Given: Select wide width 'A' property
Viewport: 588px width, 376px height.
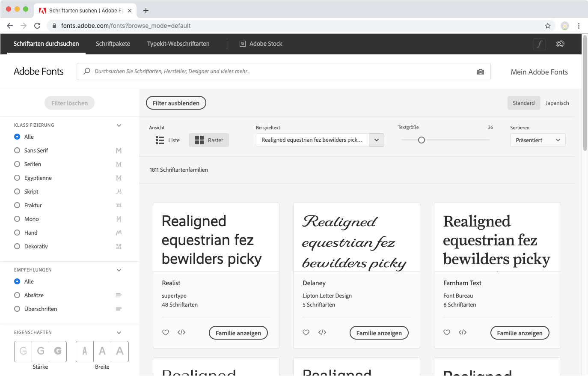Looking at the screenshot, I should click(120, 351).
